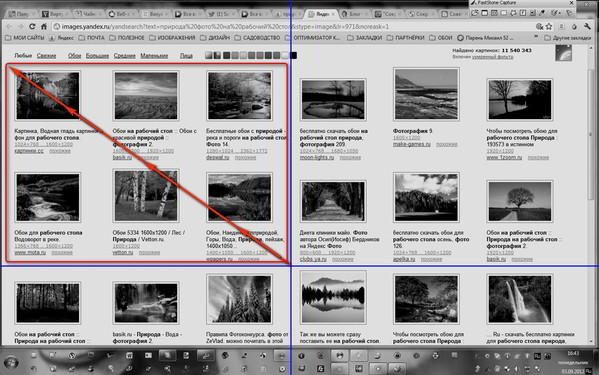Viewport: 599px width, 375px height.
Task: Bookmark this page with the star icon
Action: pos(549,26)
